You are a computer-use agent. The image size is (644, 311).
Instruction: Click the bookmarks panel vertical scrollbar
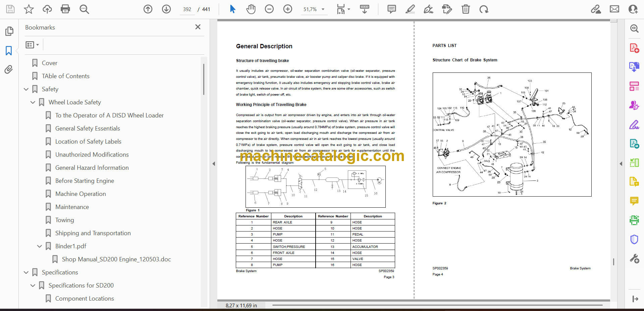pyautogui.click(x=204, y=79)
